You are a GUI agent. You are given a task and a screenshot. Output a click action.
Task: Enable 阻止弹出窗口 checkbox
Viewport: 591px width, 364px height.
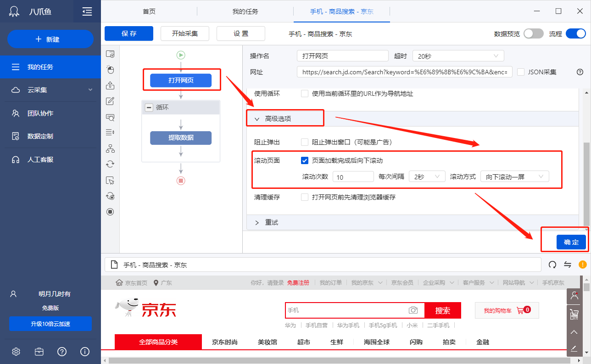305,142
